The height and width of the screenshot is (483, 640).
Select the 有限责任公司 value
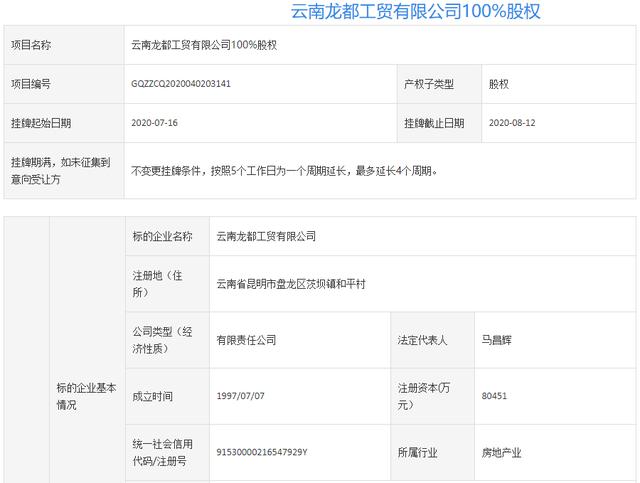[246, 340]
